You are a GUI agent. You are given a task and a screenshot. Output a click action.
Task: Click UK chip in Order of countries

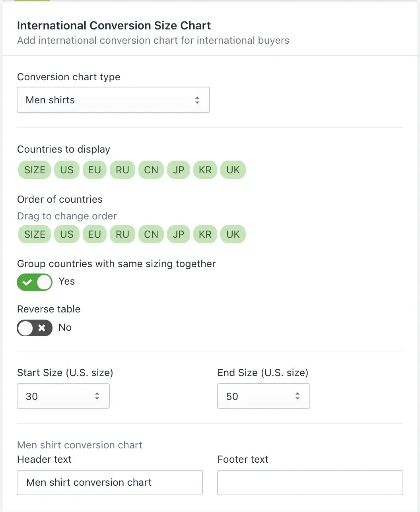click(x=233, y=234)
